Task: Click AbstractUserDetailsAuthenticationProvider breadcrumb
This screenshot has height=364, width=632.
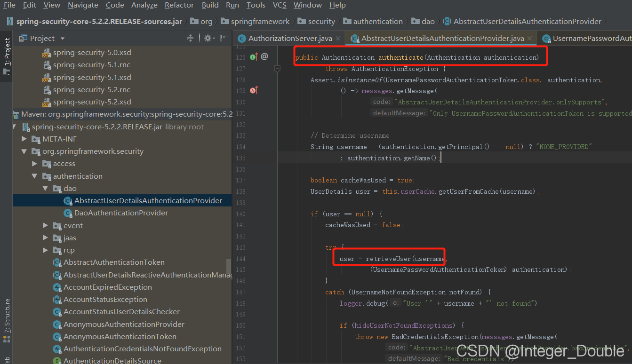Action: 522,22
